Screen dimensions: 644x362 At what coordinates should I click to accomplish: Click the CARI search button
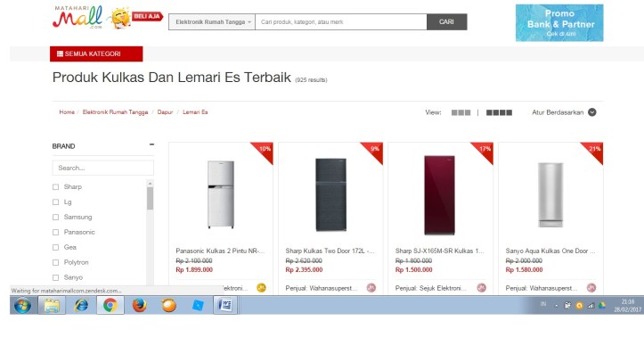coord(447,22)
